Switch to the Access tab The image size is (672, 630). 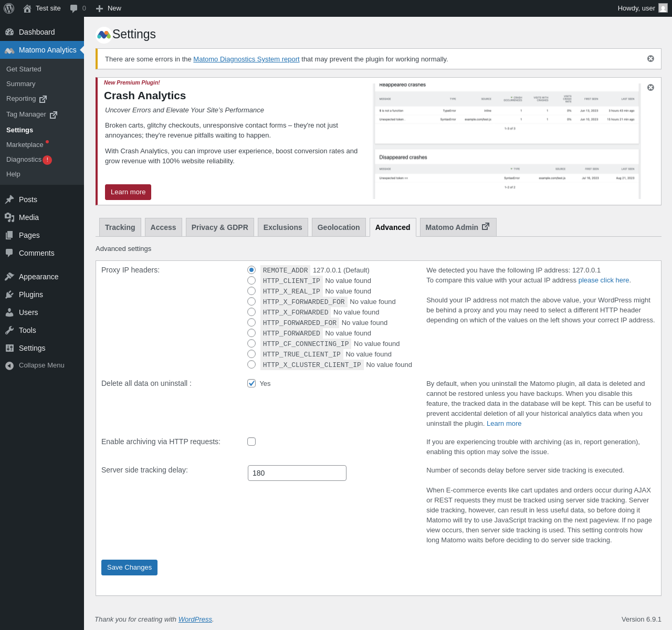click(x=163, y=227)
